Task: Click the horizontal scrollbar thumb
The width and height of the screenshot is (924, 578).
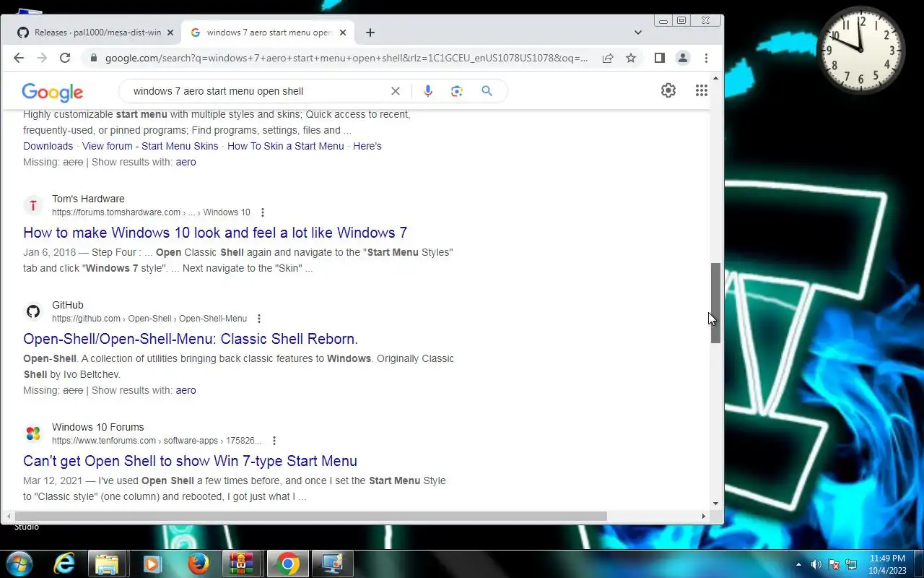Action: click(x=310, y=516)
